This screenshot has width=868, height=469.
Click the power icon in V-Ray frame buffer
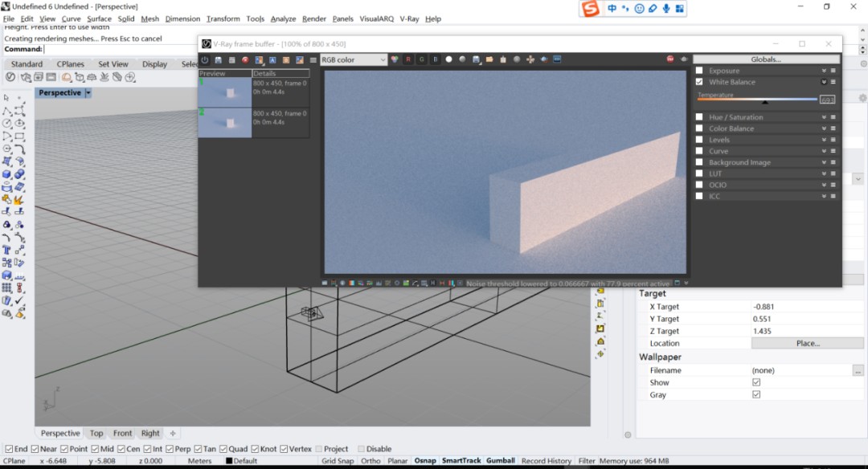(205, 59)
